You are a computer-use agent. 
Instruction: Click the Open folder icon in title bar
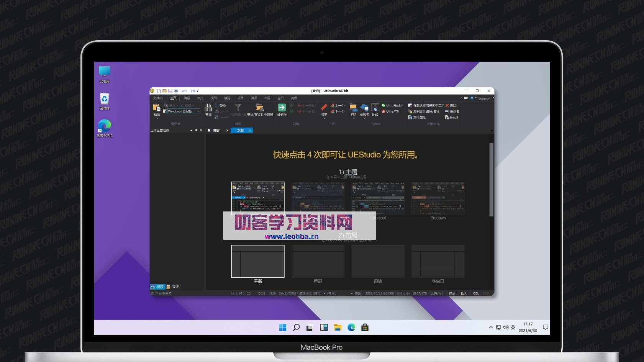pos(164,91)
